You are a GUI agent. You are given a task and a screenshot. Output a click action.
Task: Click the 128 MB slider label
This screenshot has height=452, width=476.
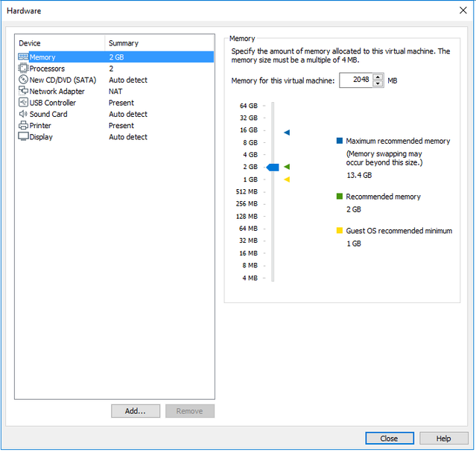pos(247,217)
